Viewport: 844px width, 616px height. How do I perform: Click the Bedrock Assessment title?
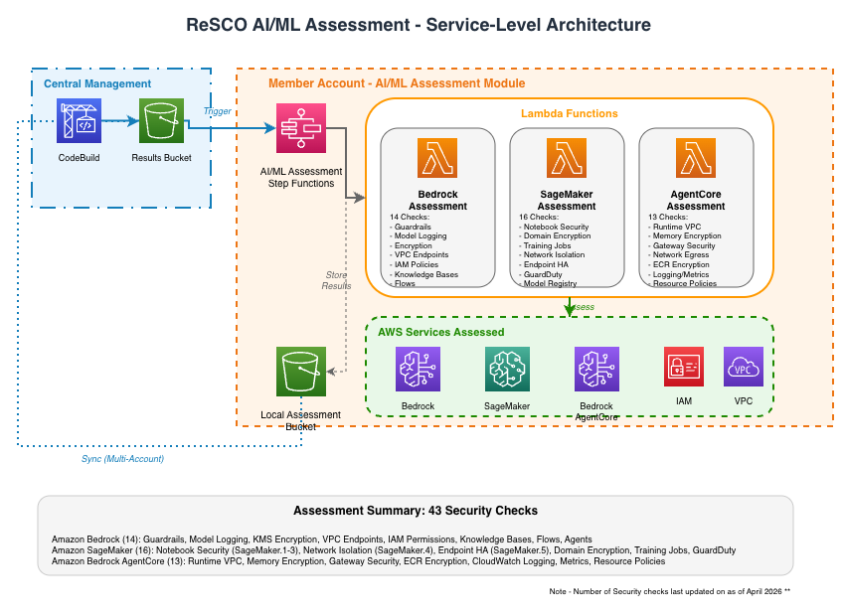pyautogui.click(x=437, y=200)
